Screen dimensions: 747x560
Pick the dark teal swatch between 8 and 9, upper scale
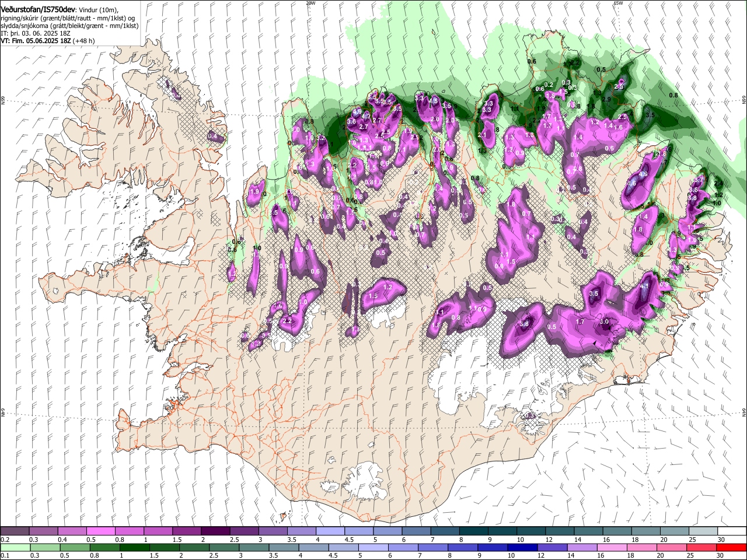click(474, 531)
